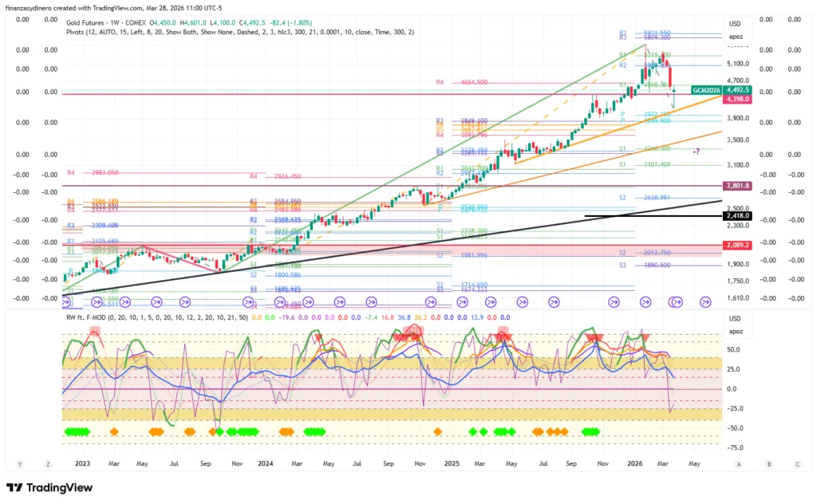Click the 2025 label on the time axis
Screen dimensions: 817x504
tap(452, 463)
